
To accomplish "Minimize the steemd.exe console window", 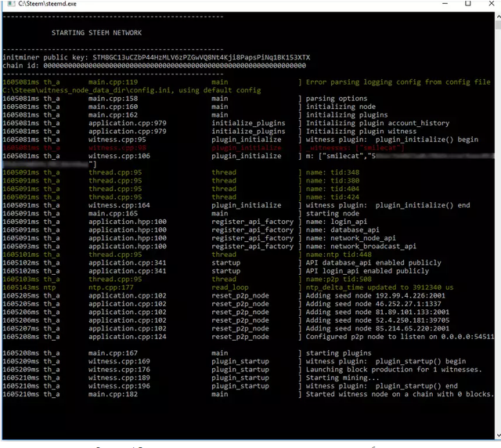I will tap(445, 3).
